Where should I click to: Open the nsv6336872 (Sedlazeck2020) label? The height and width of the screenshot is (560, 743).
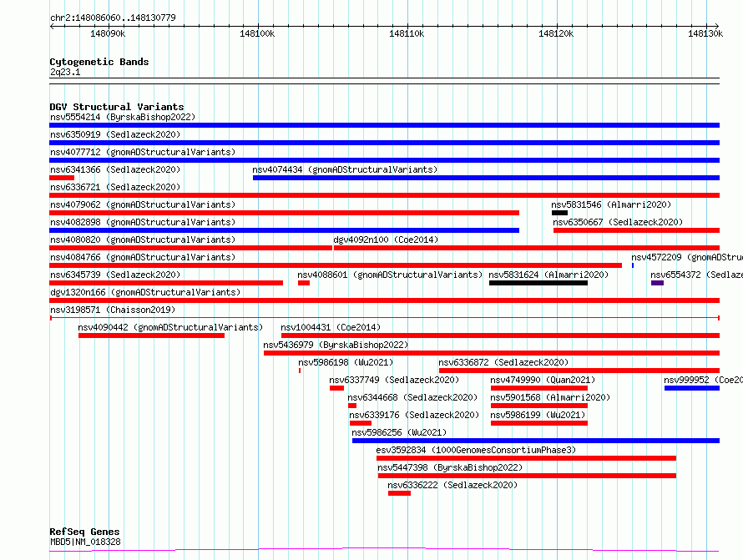pos(503,362)
